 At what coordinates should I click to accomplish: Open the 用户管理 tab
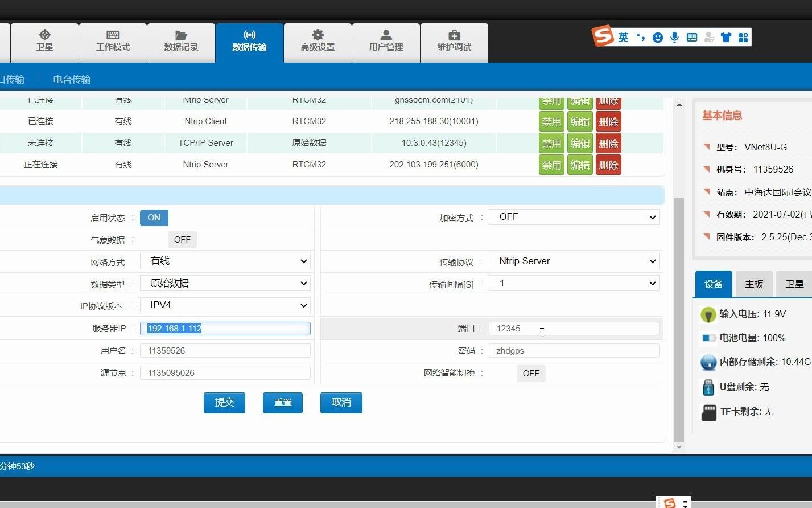tap(386, 42)
